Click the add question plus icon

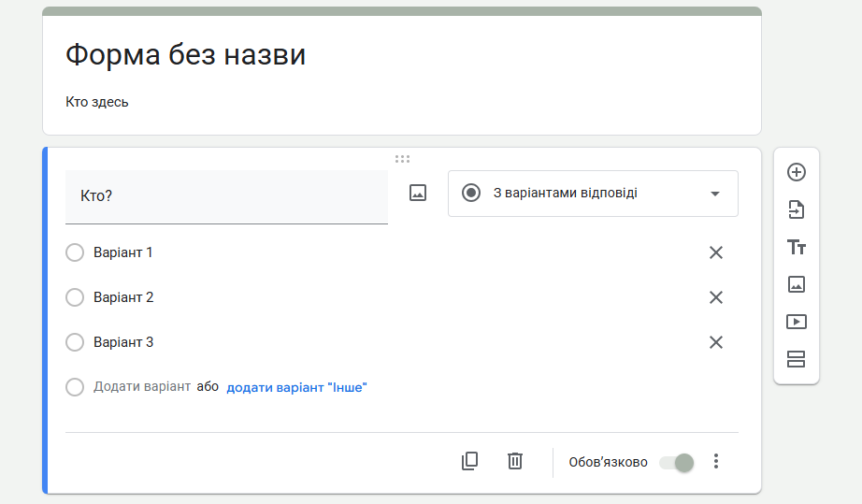796,172
